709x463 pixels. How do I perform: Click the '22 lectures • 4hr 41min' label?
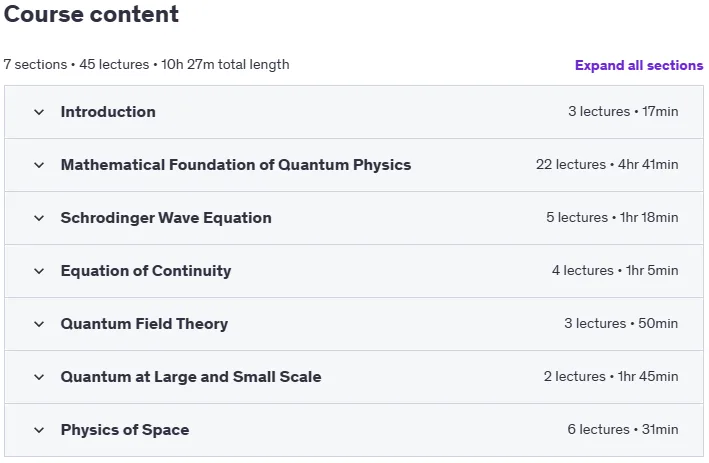tap(607, 164)
